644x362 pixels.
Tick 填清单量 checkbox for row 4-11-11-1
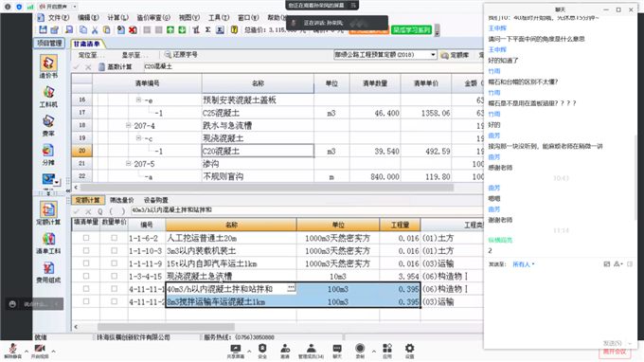click(x=86, y=289)
